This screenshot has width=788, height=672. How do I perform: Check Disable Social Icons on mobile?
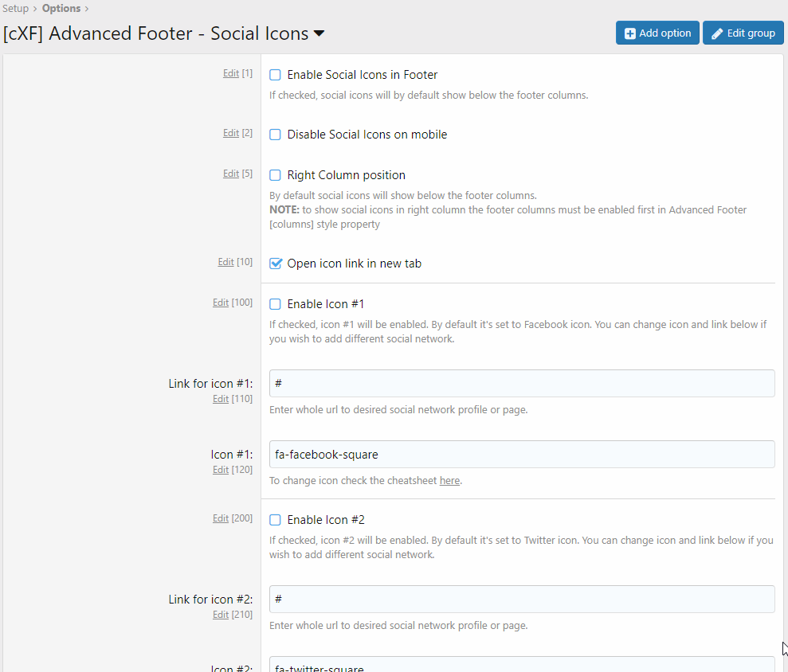click(x=275, y=135)
